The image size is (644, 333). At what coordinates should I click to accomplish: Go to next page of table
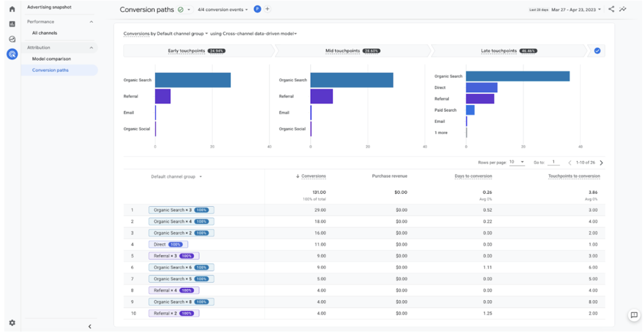pyautogui.click(x=601, y=163)
